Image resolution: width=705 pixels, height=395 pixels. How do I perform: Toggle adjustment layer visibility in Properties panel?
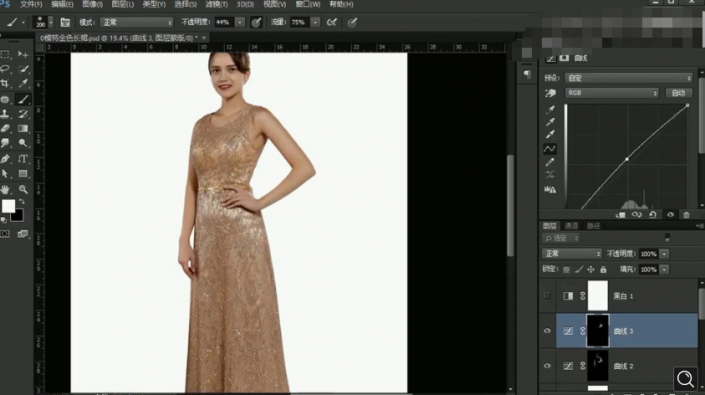click(x=670, y=215)
